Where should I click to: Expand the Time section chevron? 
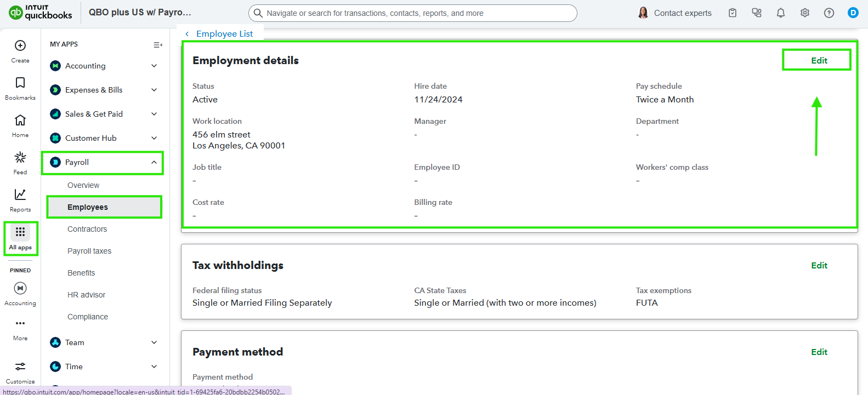154,367
